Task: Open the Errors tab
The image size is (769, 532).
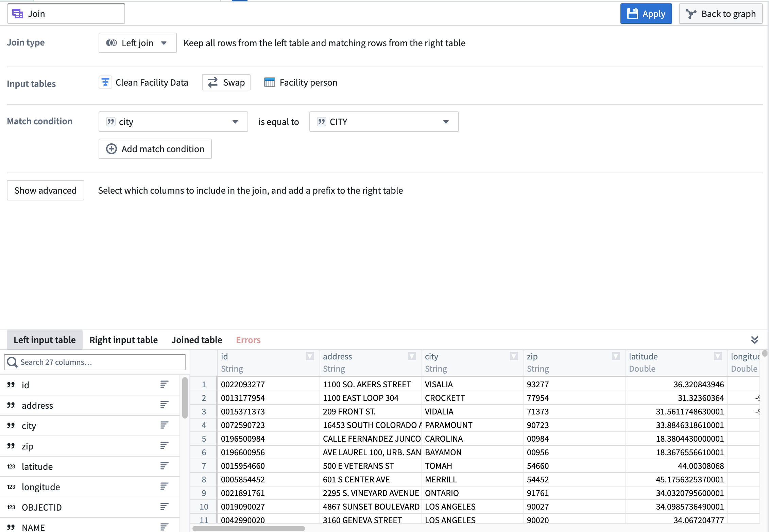Action: pyautogui.click(x=248, y=340)
